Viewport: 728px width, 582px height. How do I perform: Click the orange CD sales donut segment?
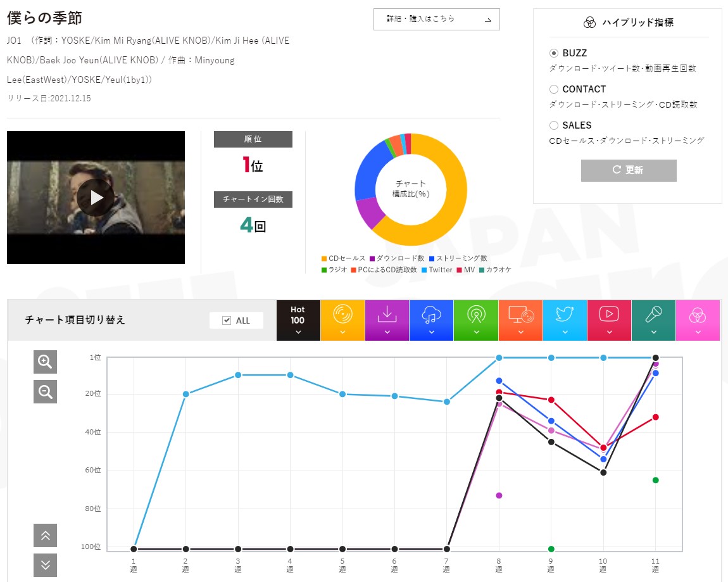(x=453, y=205)
